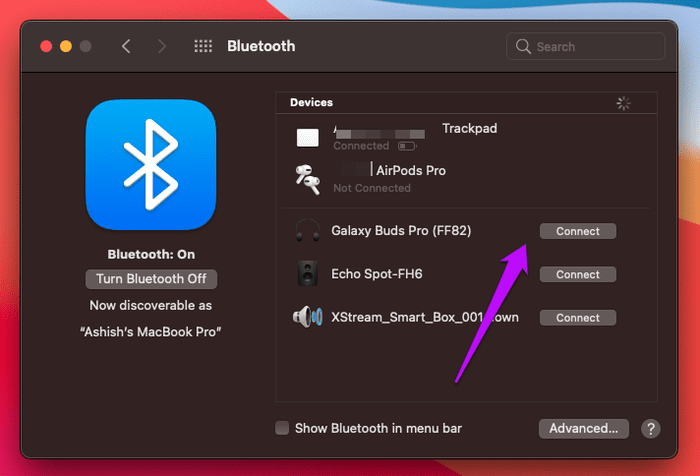Enable Show Bluetooth in menu bar checkbox
The image size is (700, 476).
[x=282, y=428]
